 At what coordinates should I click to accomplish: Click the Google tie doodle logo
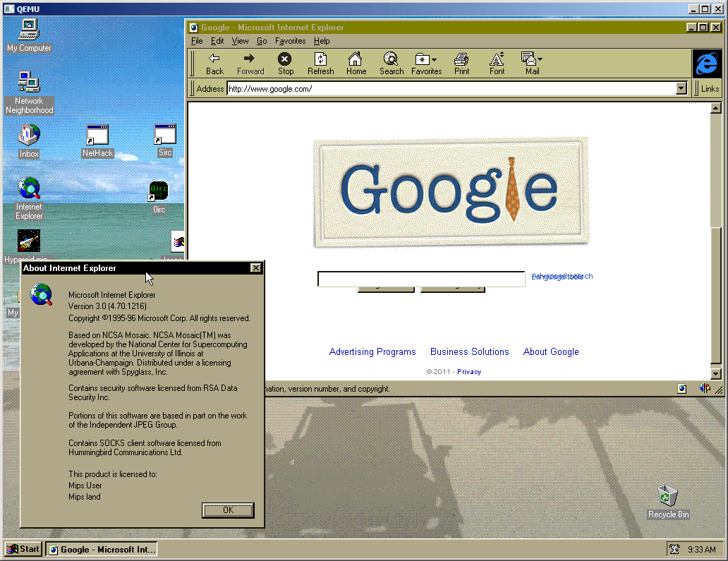coord(451,192)
